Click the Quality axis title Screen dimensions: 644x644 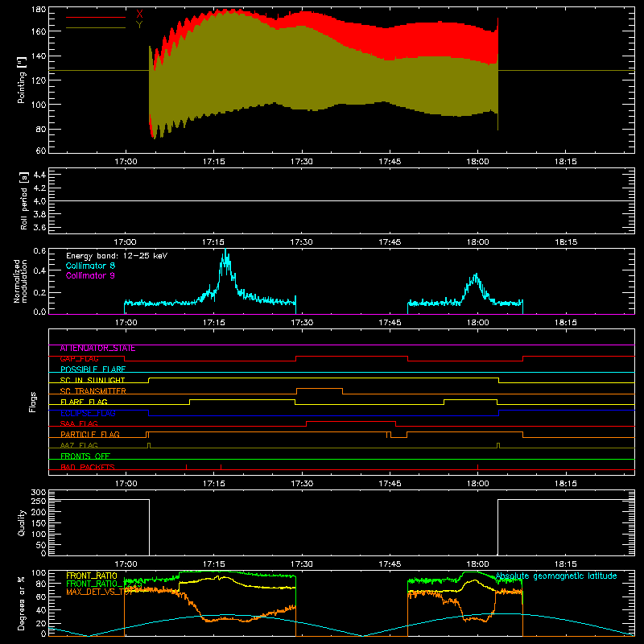point(22,522)
